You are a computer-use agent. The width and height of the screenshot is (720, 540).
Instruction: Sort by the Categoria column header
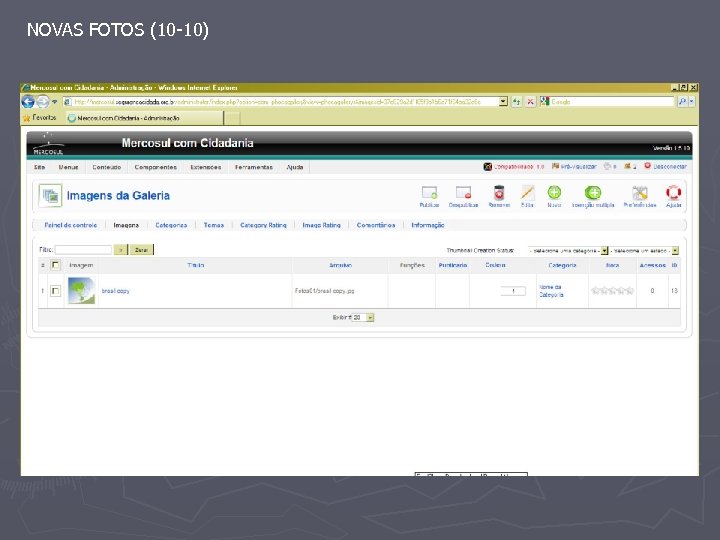pos(562,265)
